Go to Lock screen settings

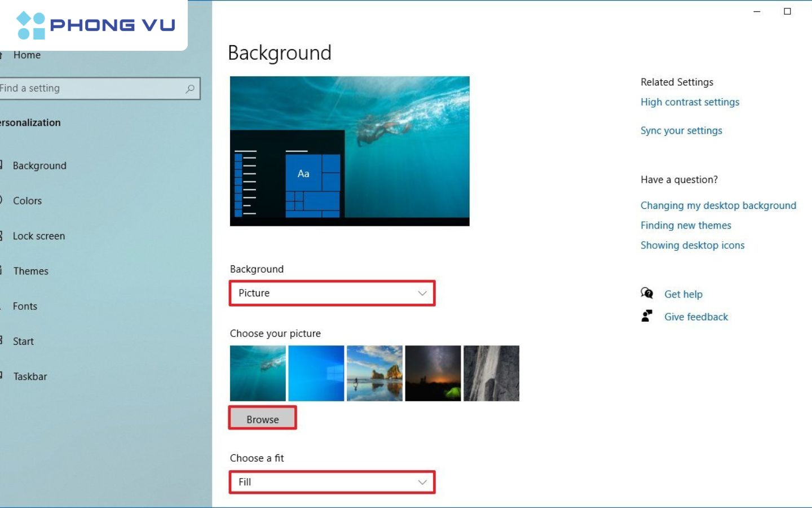(38, 236)
